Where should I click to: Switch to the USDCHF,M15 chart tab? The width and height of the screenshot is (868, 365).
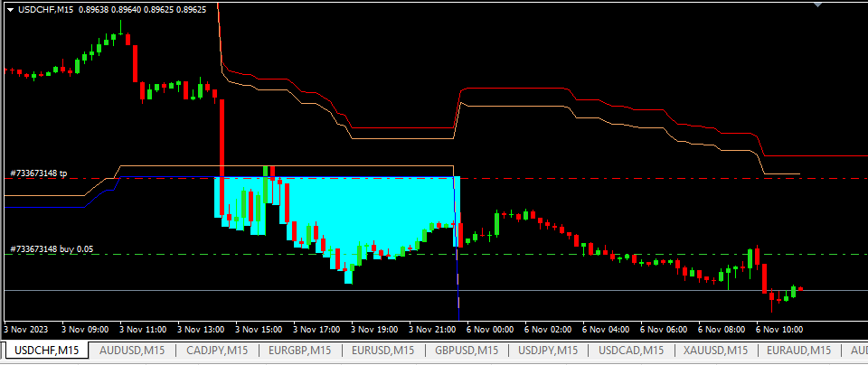point(46,350)
